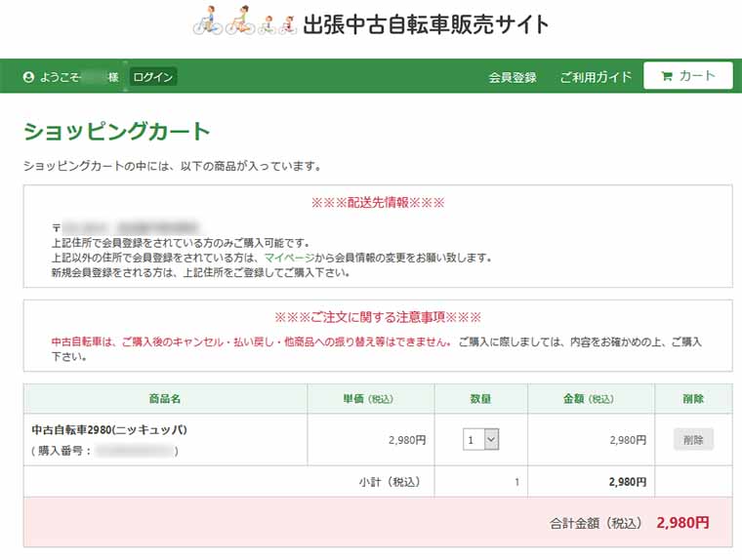Select product name 中古自転車2980(ニッキュッパ)
The image size is (742, 560).
109,429
